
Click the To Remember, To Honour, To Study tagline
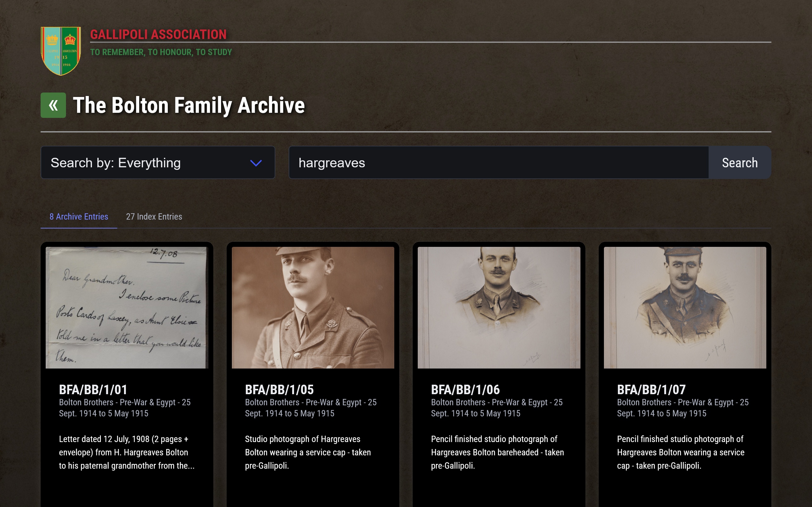[161, 52]
